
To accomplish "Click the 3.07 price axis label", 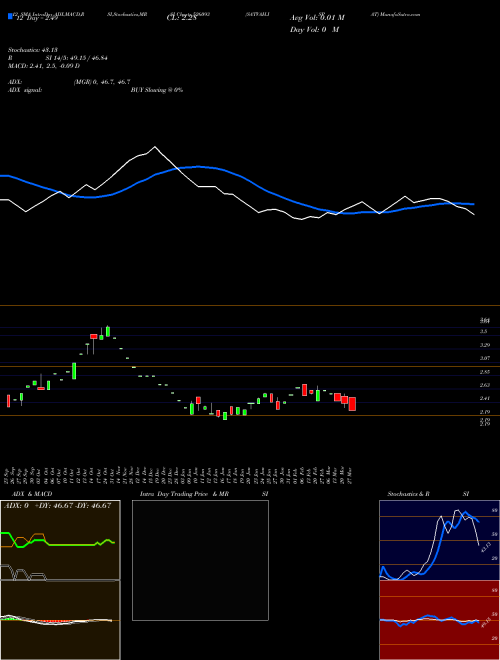I will tap(485, 358).
